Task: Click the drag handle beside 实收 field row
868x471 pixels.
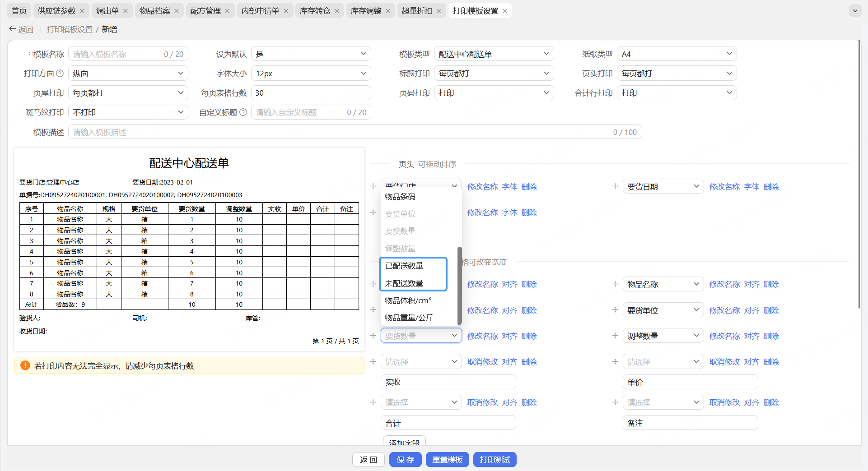Action: [373, 362]
